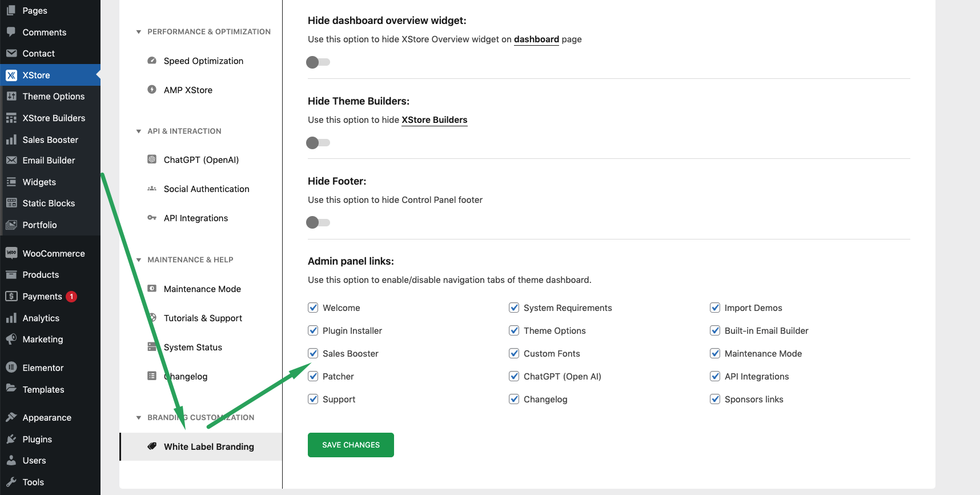Uncheck the Built-in Email Builder checkbox
The width and height of the screenshot is (980, 495).
pyautogui.click(x=715, y=330)
